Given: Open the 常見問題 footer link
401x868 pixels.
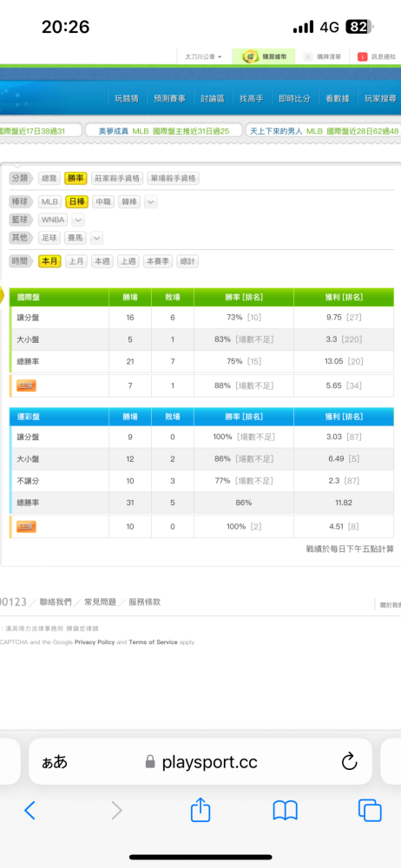Looking at the screenshot, I should click(101, 602).
